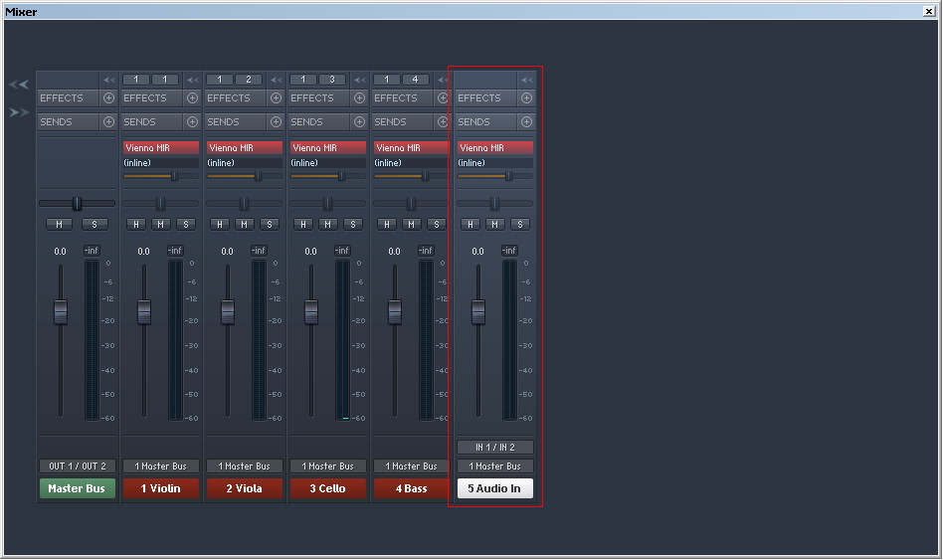Viewport: 943px width, 560px height.
Task: Add an effect on 2 Viola channel
Action: point(277,98)
